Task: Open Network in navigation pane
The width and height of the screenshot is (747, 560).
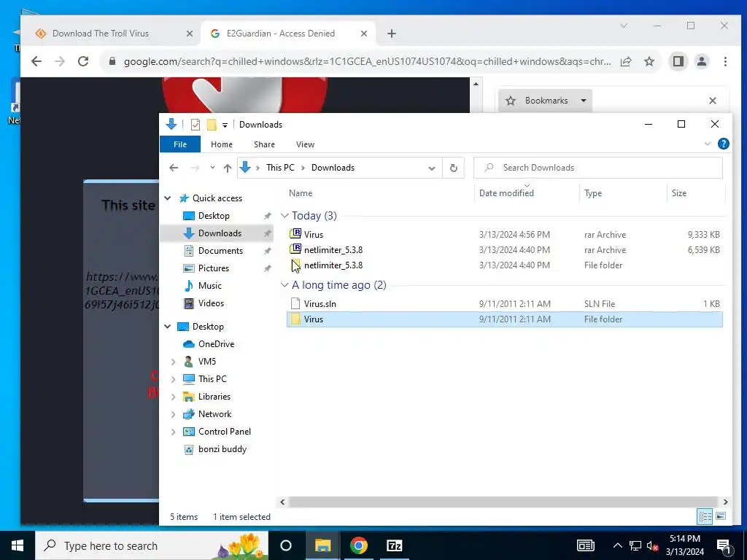Action: point(214,414)
